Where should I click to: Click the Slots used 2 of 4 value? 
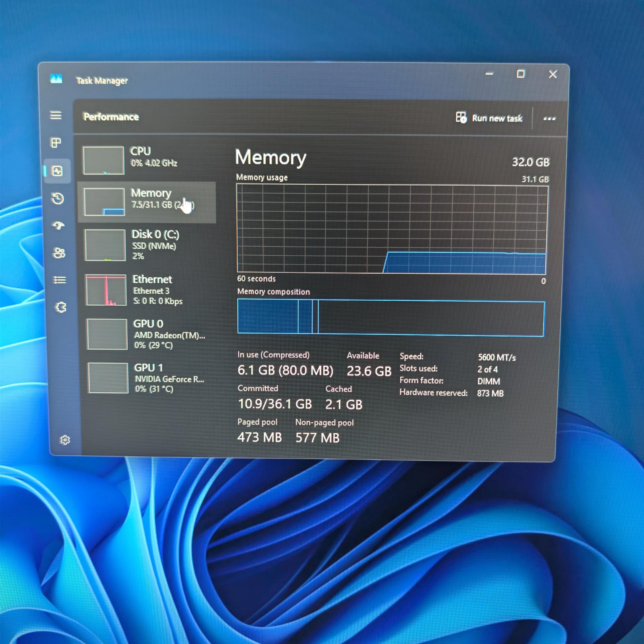(x=487, y=369)
